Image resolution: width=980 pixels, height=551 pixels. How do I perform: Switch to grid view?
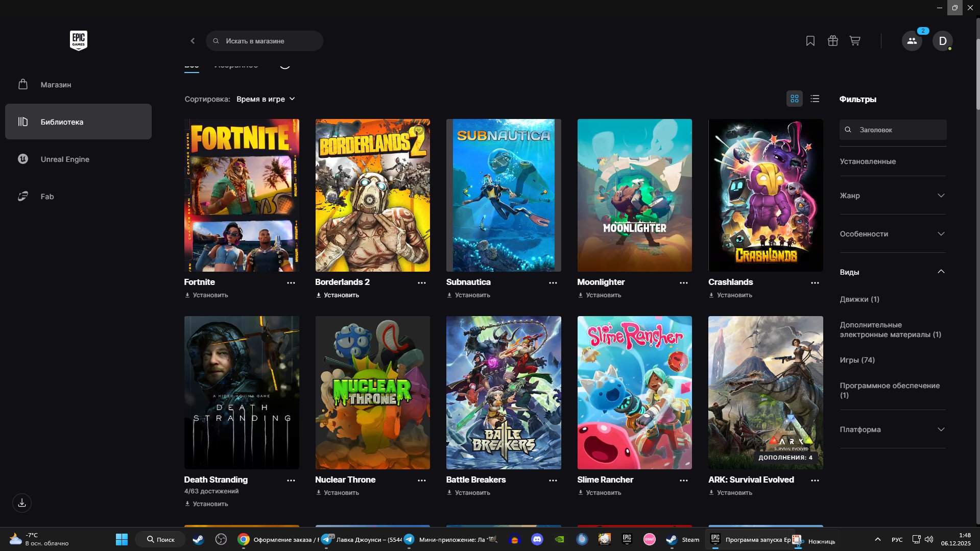coord(794,99)
